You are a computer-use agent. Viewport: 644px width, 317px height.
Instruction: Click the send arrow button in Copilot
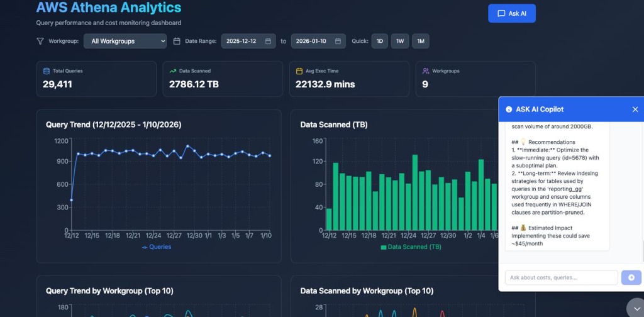point(631,277)
